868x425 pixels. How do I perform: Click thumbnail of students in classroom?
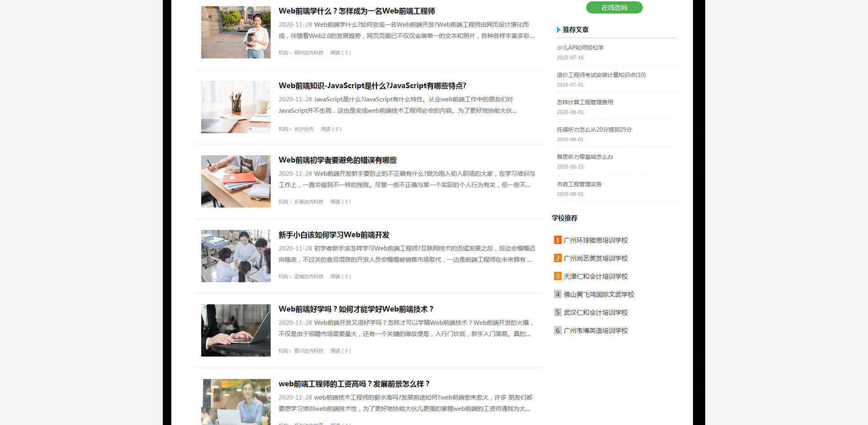pyautogui.click(x=236, y=256)
